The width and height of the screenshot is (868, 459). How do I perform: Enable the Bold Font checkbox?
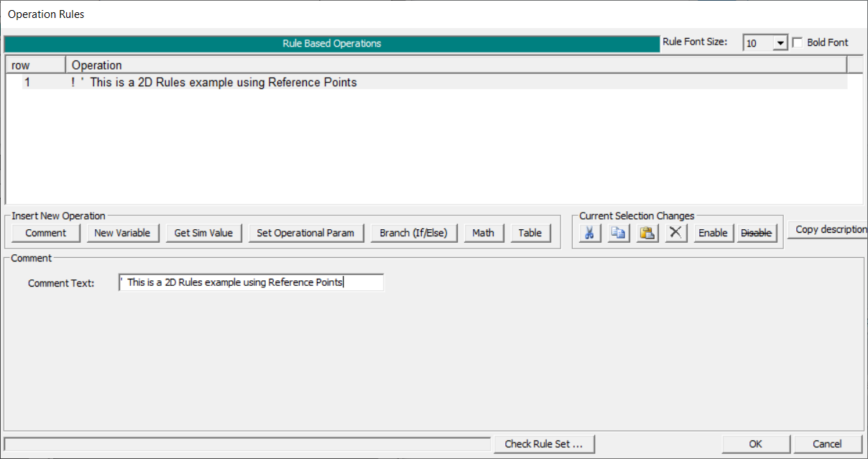click(797, 42)
